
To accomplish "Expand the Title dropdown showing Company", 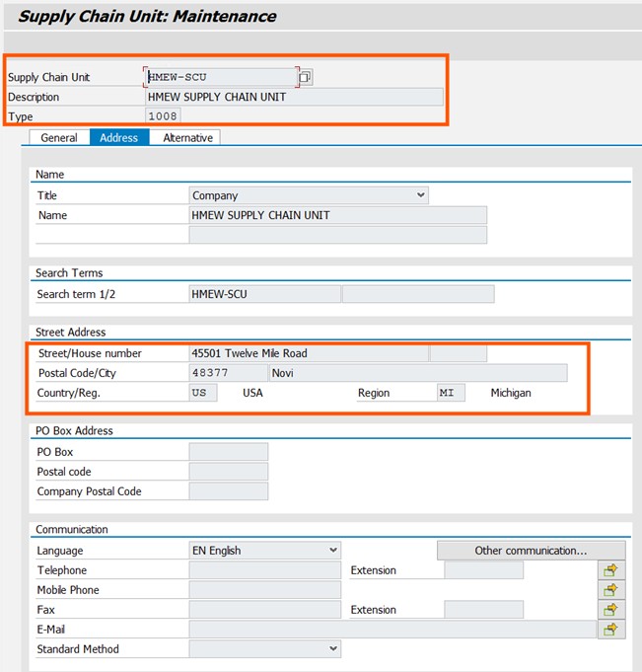I will (421, 195).
